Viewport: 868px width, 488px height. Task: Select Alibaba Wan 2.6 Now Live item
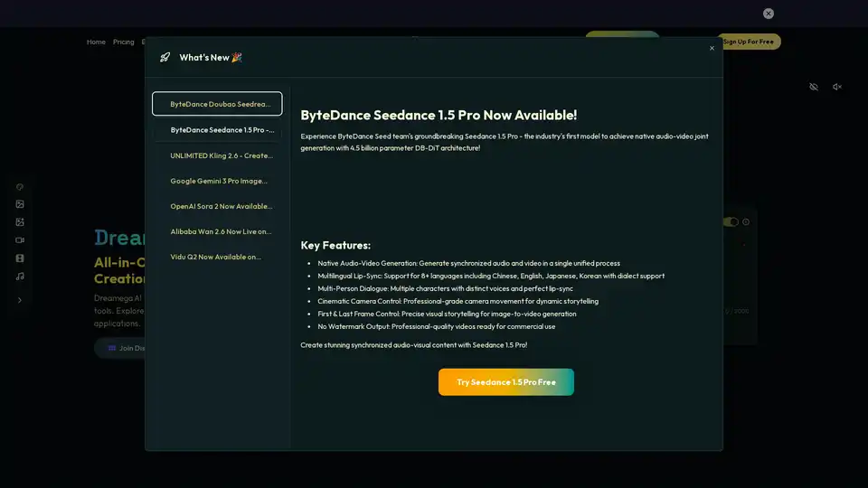tap(217, 231)
